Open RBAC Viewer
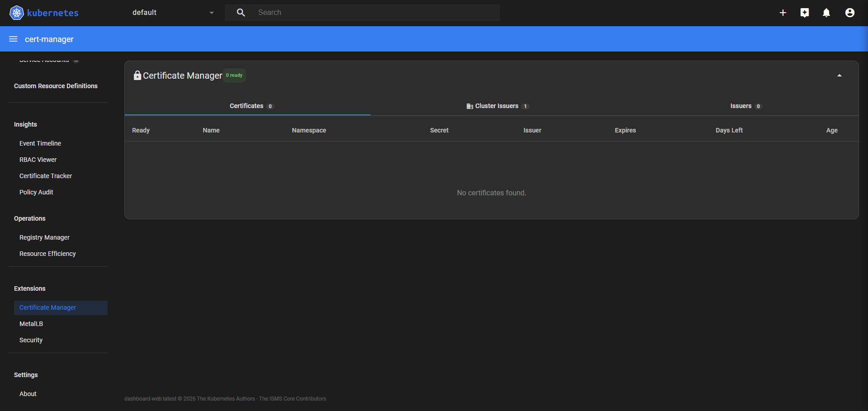 38,160
